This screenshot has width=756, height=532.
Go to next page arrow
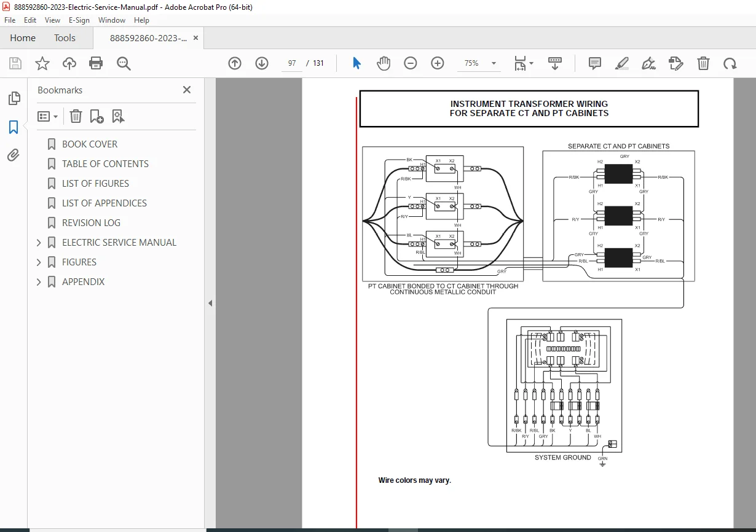coord(262,63)
